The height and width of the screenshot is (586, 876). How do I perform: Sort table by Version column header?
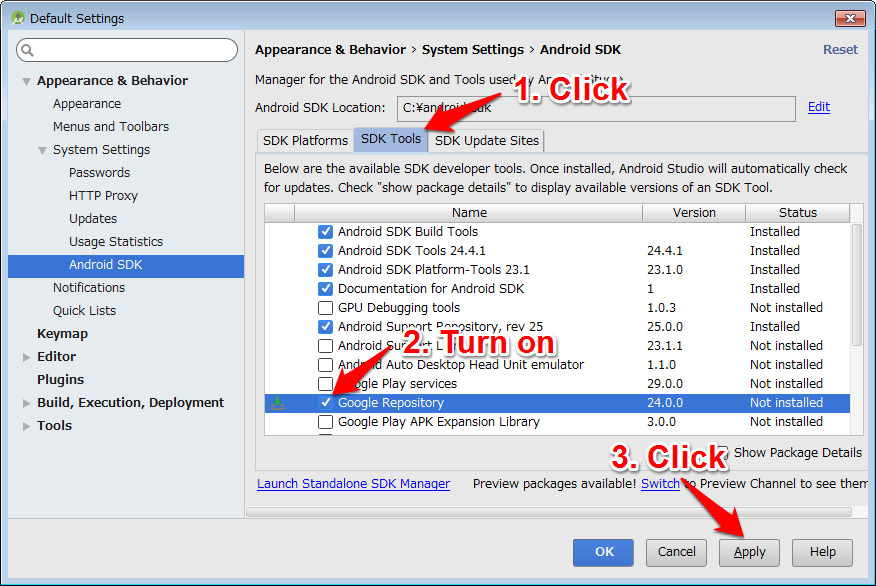694,213
